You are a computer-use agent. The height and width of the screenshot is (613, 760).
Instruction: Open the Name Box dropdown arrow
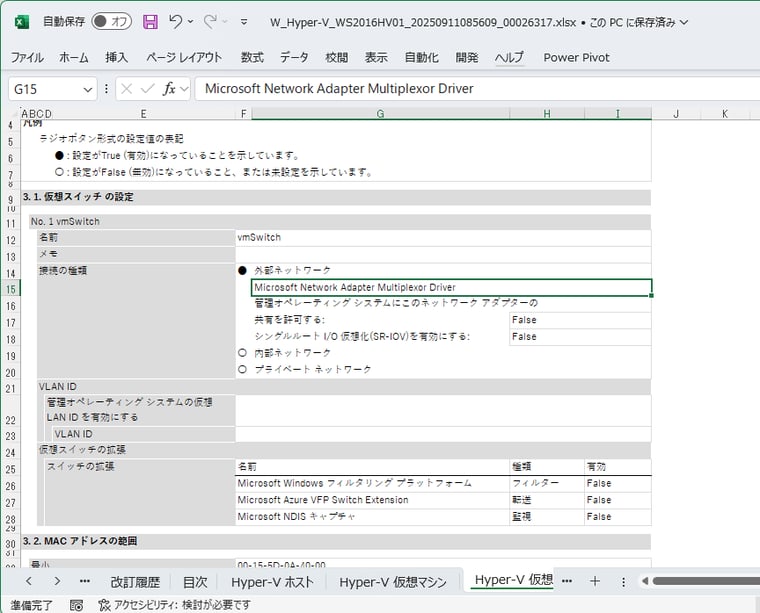click(x=86, y=88)
